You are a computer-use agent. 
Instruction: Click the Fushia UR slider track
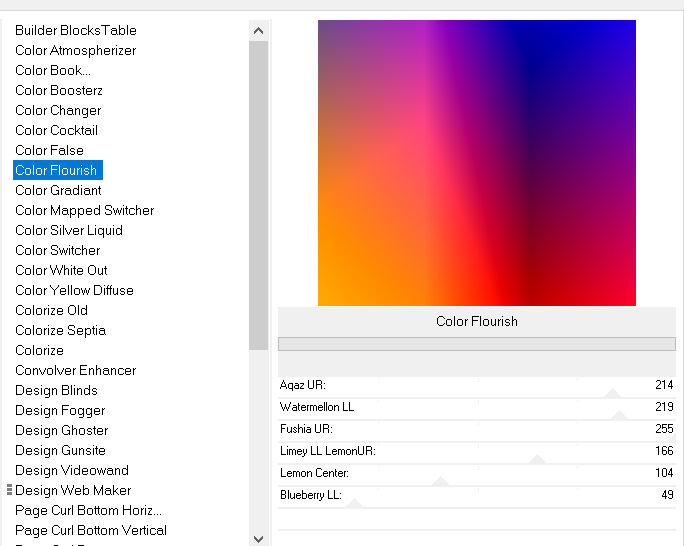point(477,441)
